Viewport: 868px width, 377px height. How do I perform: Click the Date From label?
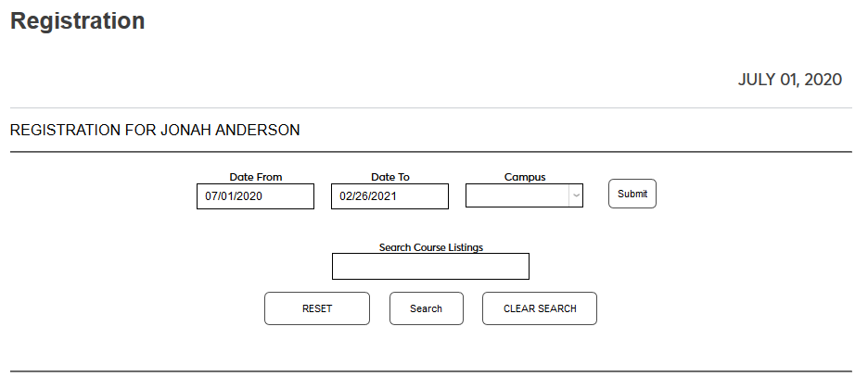256,177
